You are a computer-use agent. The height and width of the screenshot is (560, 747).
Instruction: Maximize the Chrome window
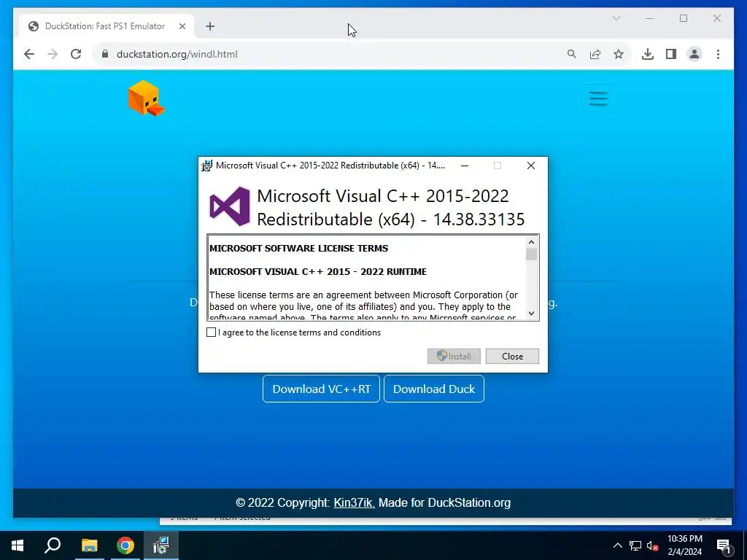click(684, 18)
